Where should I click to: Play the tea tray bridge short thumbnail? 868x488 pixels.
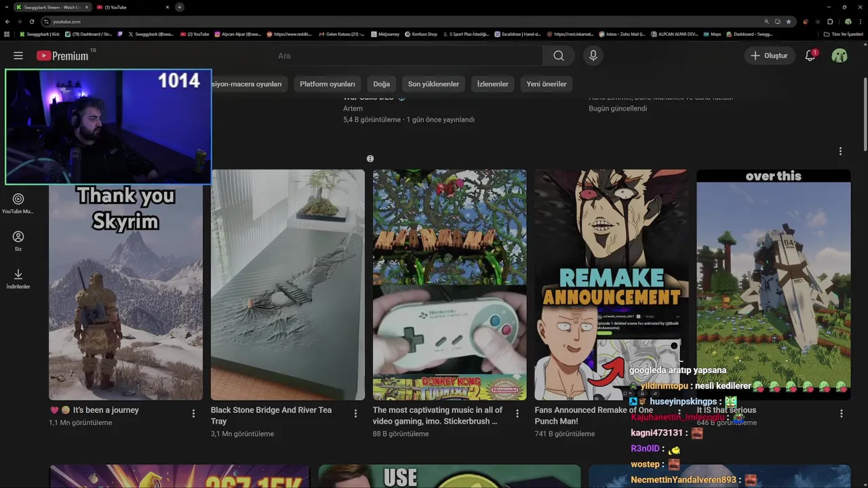click(x=288, y=285)
